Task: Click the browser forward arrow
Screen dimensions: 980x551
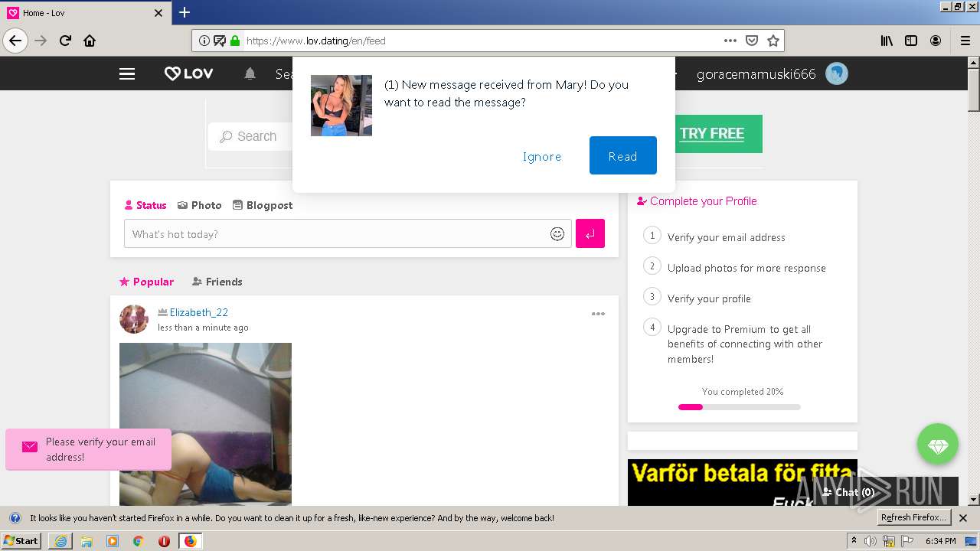Action: (41, 41)
